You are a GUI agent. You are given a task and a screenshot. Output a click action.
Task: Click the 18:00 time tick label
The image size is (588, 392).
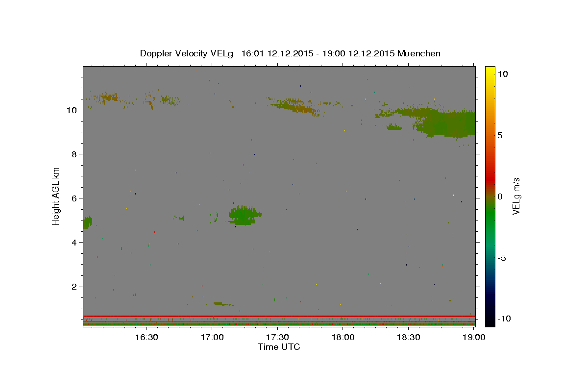click(x=343, y=337)
